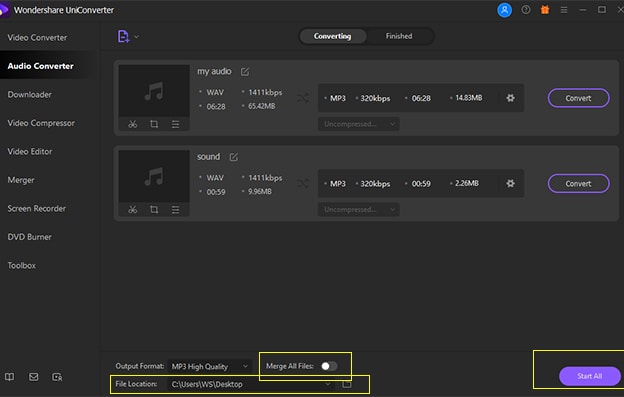
Task: Open Toolbox in sidebar
Action: 22,265
